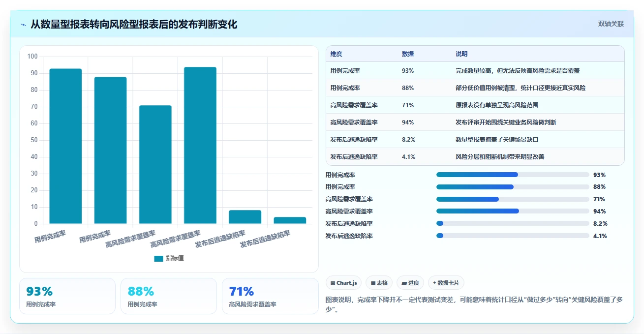
Task: Click table cell 4.1% in the data column
Action: coord(409,157)
